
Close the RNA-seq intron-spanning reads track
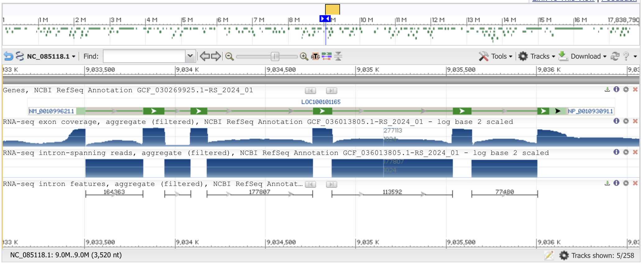point(635,152)
